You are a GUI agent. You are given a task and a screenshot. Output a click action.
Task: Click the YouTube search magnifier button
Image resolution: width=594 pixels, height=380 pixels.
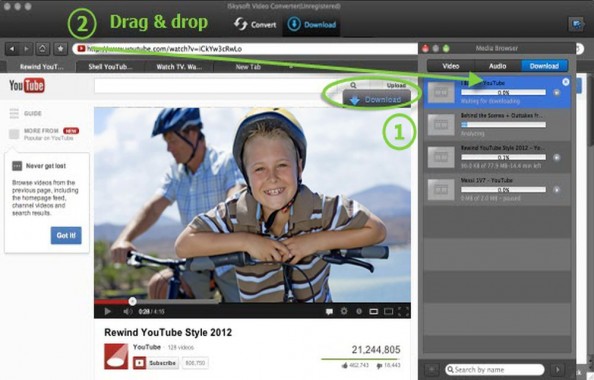[353, 85]
